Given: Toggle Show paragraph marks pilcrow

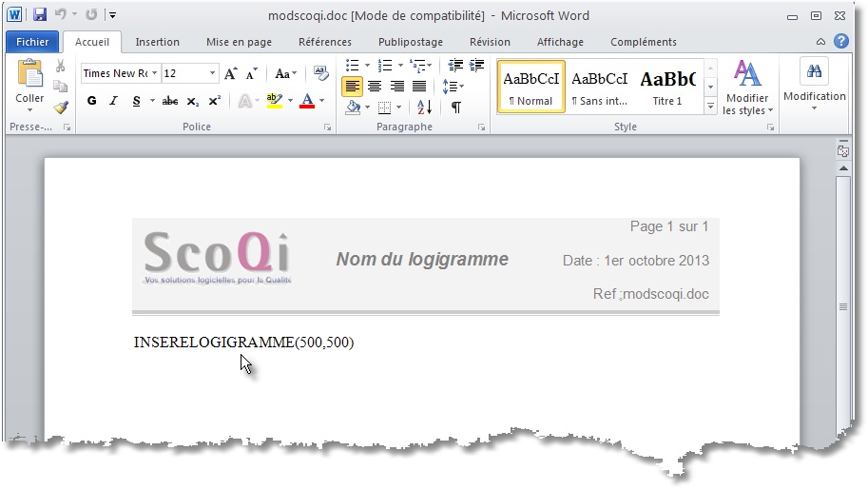Looking at the screenshot, I should 456,108.
